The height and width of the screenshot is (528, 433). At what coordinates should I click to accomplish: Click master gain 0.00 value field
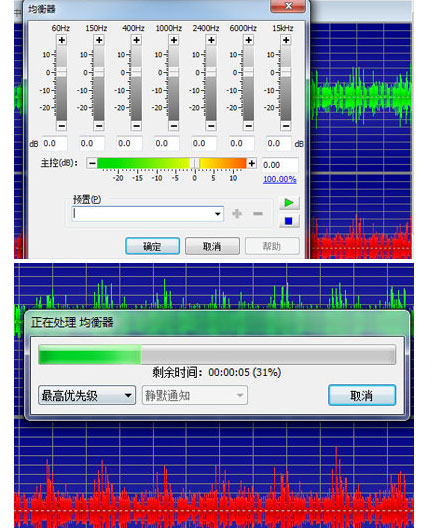point(280,165)
